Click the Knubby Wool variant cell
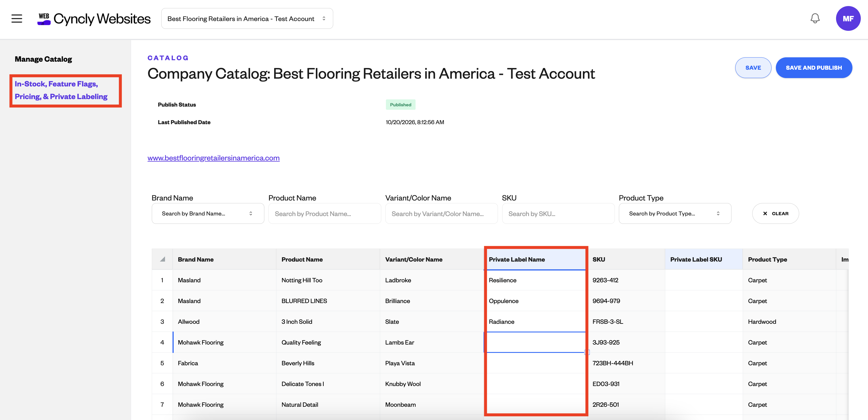Viewport: 868px width, 420px height. click(x=432, y=384)
